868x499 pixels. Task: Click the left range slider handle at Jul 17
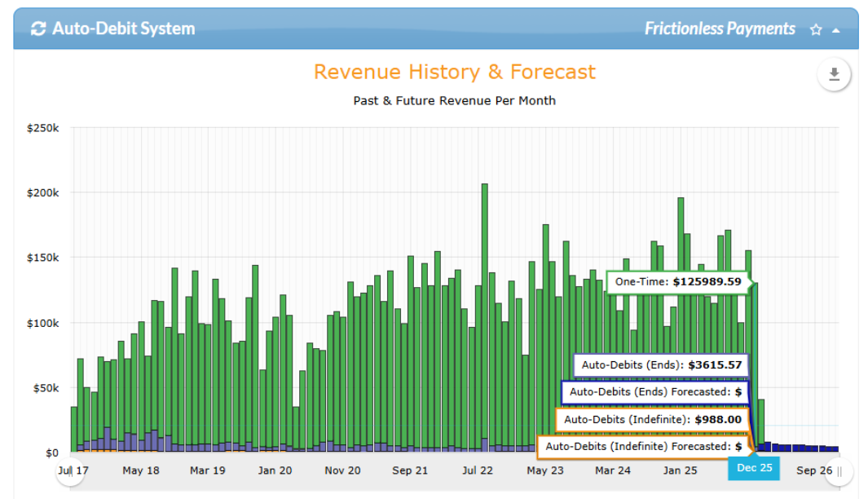click(x=70, y=471)
